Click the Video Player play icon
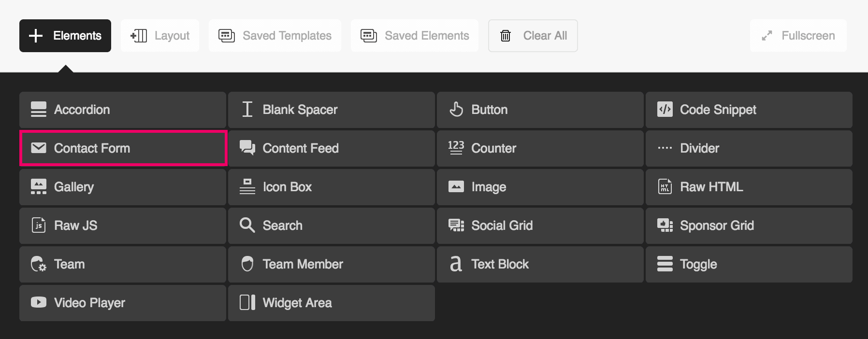This screenshot has height=339, width=868. coord(39,302)
